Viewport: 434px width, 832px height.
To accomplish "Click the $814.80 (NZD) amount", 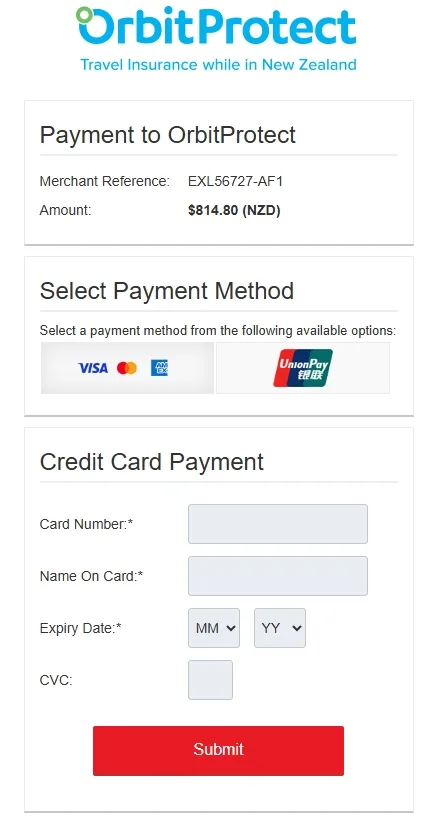I will (x=234, y=211).
